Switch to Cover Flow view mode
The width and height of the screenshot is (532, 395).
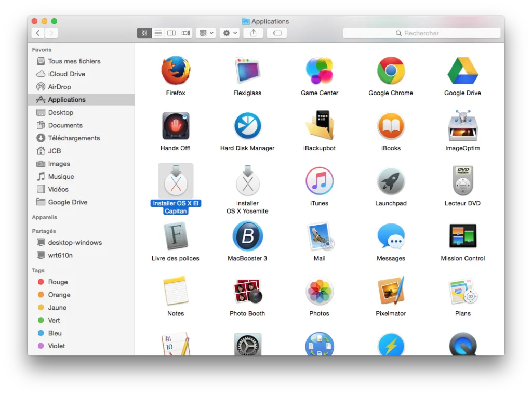tap(185, 33)
